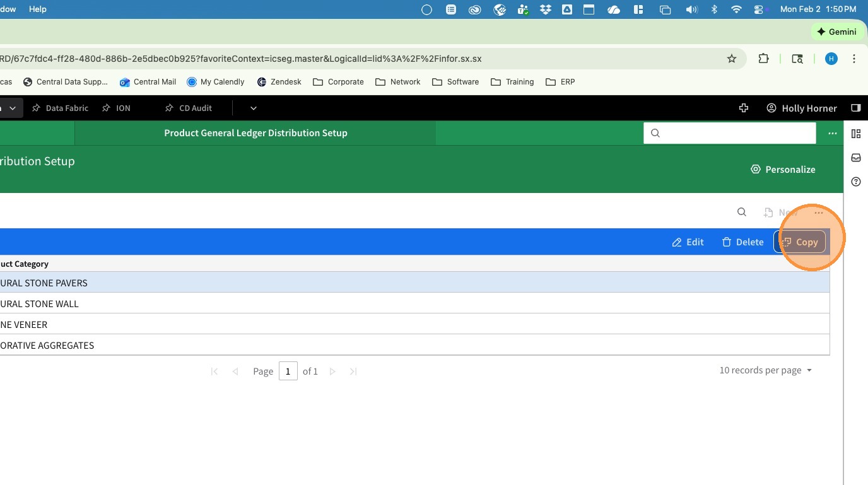The width and height of the screenshot is (868, 485).
Task: Open the Zendesk bookmark
Action: click(x=279, y=82)
